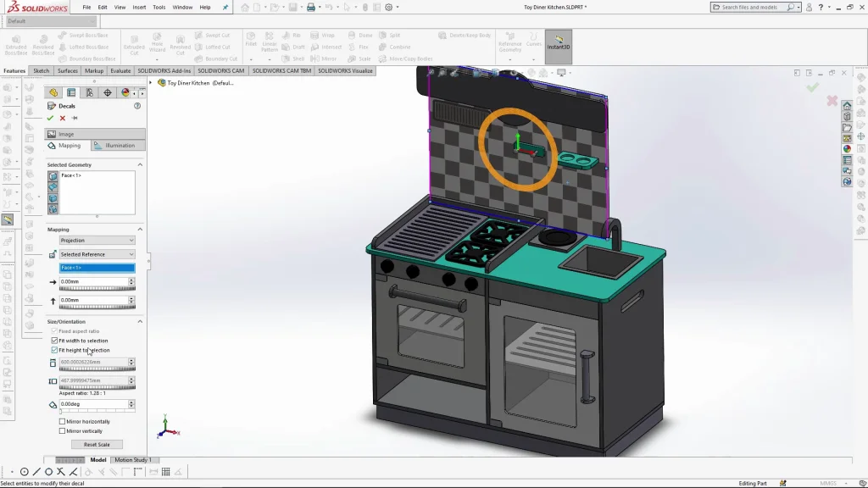Open the Evaluate ribbon tab
Screen dimensions: 868x488
coord(120,71)
